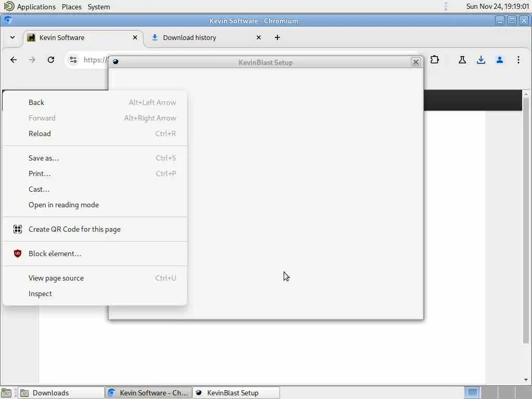Viewport: 532px width, 399px height.
Task: Close the Kevin Software tab
Action: 135,37
